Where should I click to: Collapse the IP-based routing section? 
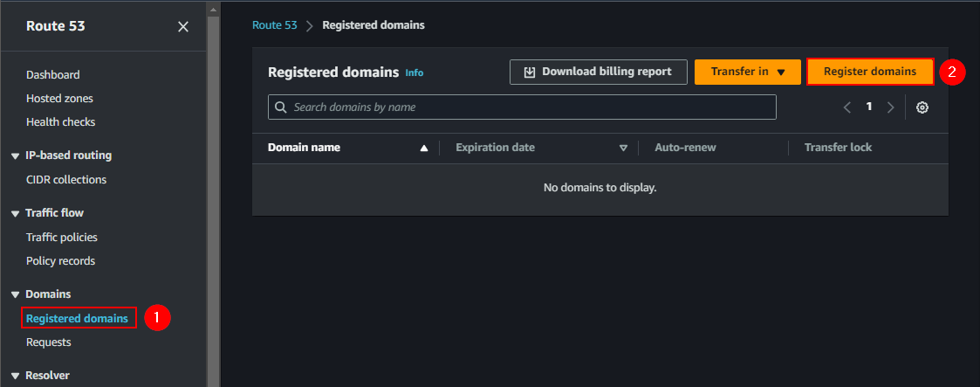tap(15, 156)
